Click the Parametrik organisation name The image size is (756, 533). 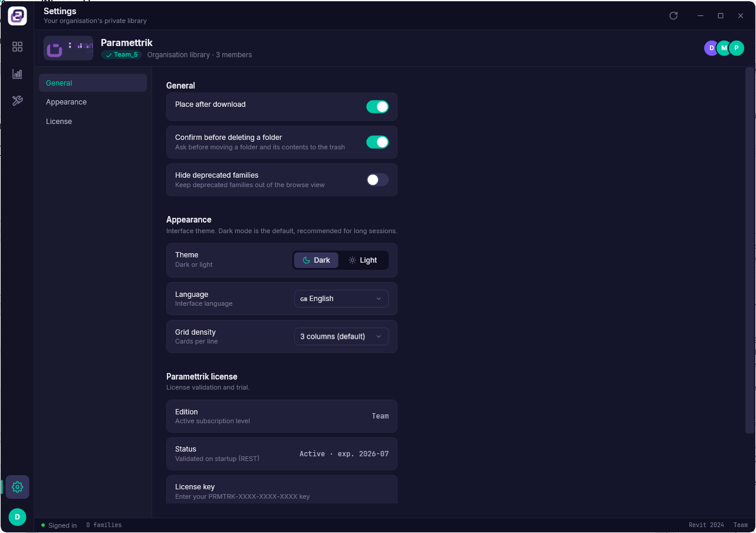click(127, 42)
